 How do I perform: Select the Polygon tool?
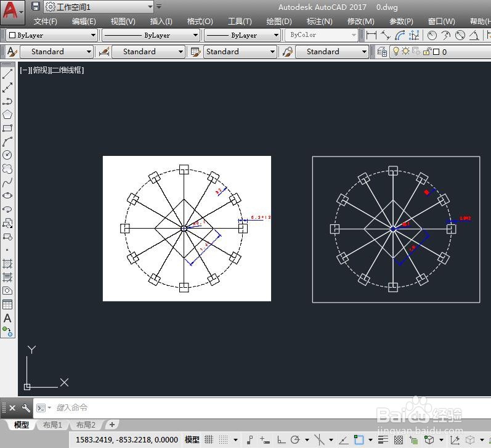[7, 115]
